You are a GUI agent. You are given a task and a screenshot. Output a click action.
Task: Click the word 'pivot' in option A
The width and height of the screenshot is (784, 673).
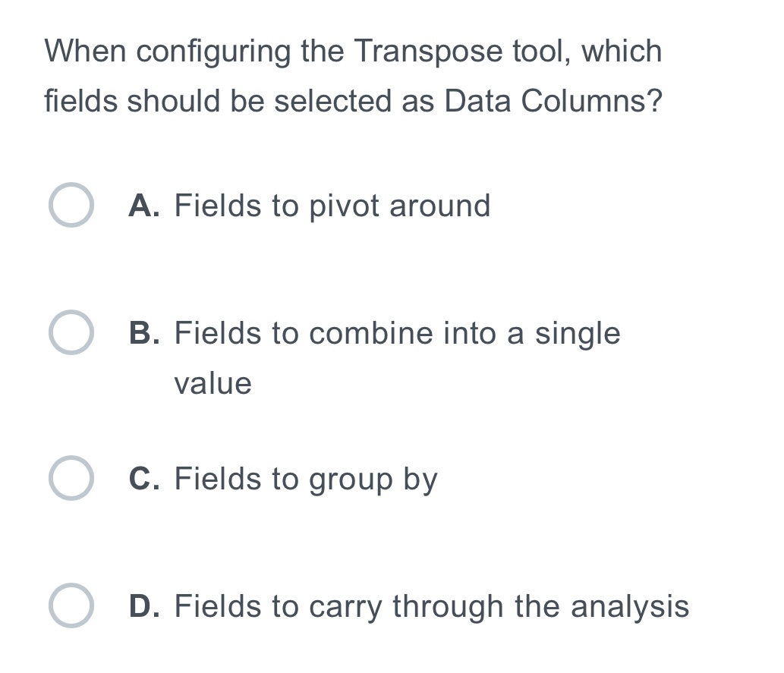(x=345, y=206)
